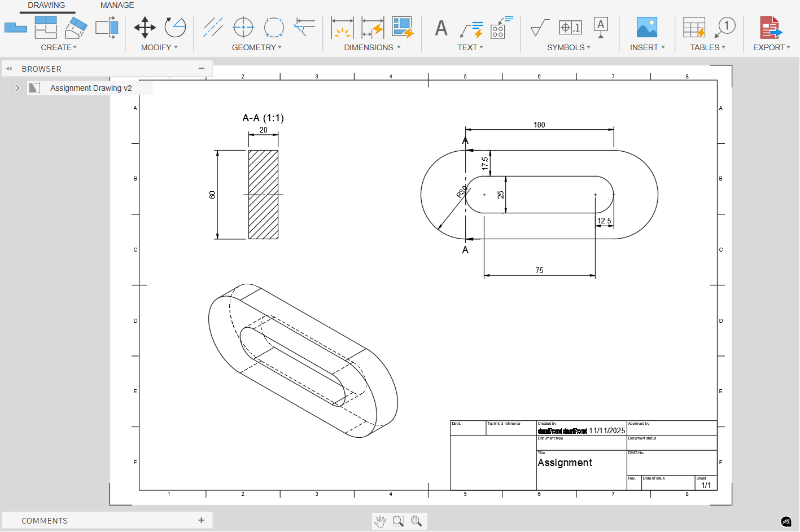Viewport: 800px width, 532px height.
Task: Select the Section View tool
Action: click(76, 27)
